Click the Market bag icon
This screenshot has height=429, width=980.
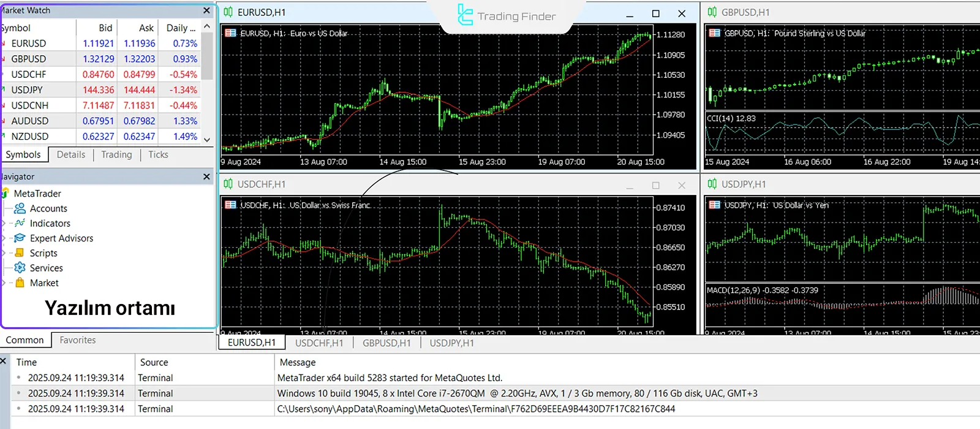(20, 283)
